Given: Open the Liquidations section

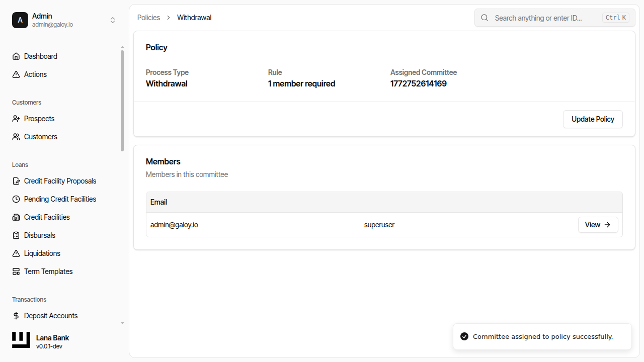Looking at the screenshot, I should tap(42, 253).
